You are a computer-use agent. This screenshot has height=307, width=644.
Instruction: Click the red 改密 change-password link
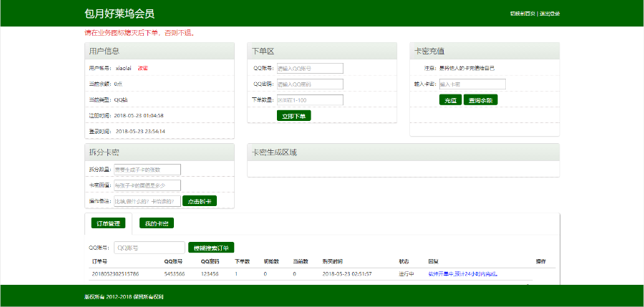click(142, 68)
